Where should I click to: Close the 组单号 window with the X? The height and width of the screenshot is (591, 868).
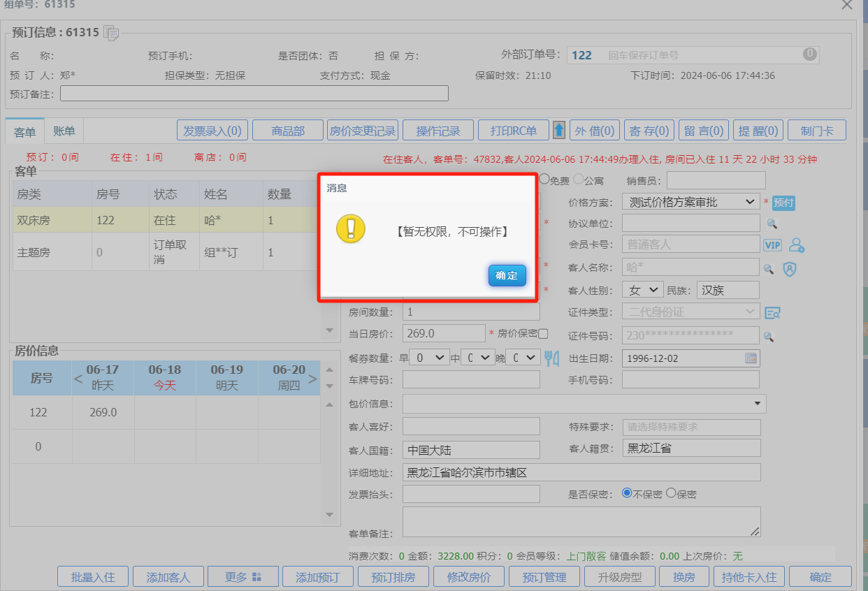847,5
